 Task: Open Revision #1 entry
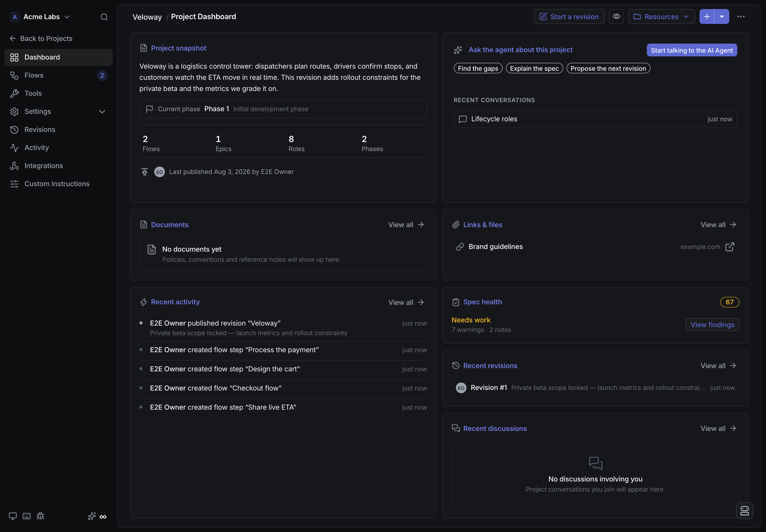595,388
